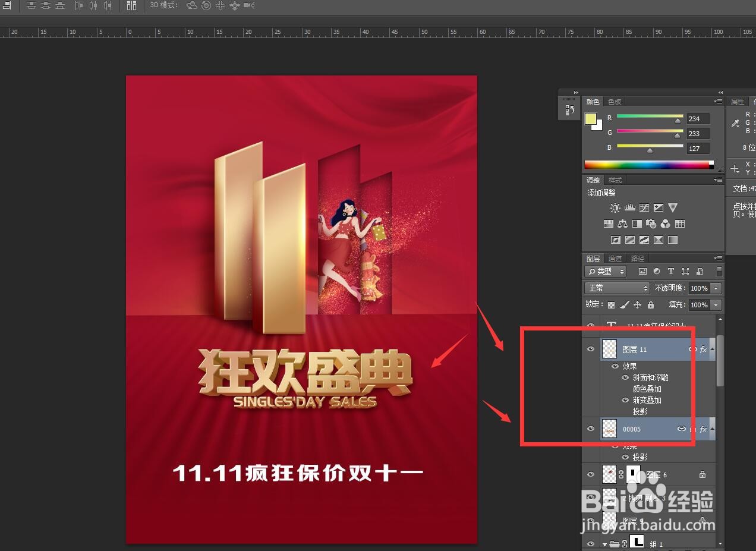Click the Gradient Map adjustment icon

(659, 240)
